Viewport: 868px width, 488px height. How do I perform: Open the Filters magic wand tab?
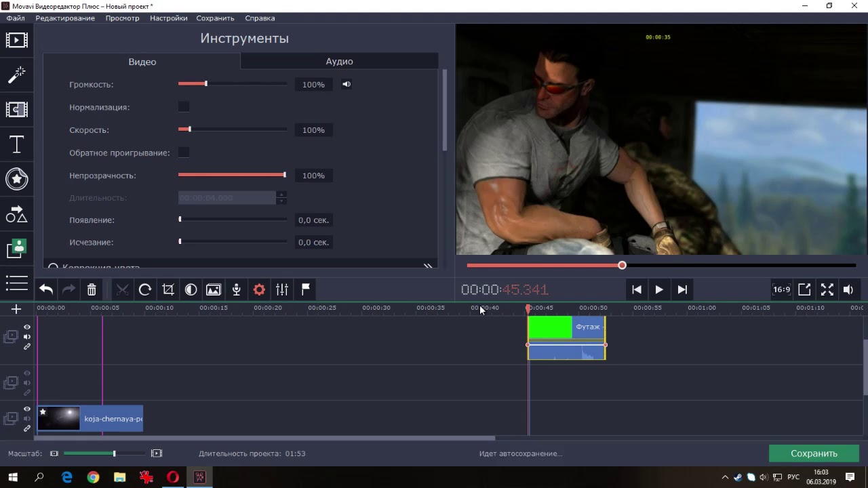(x=17, y=75)
